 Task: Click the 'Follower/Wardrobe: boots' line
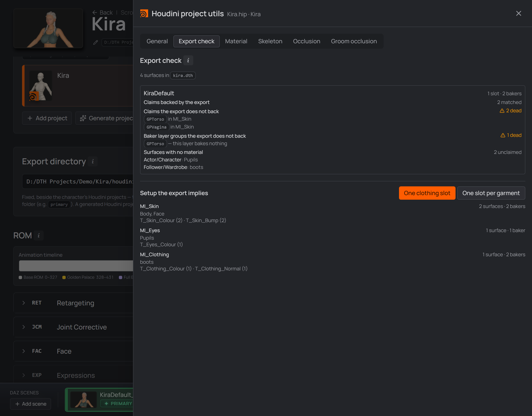[x=173, y=167]
